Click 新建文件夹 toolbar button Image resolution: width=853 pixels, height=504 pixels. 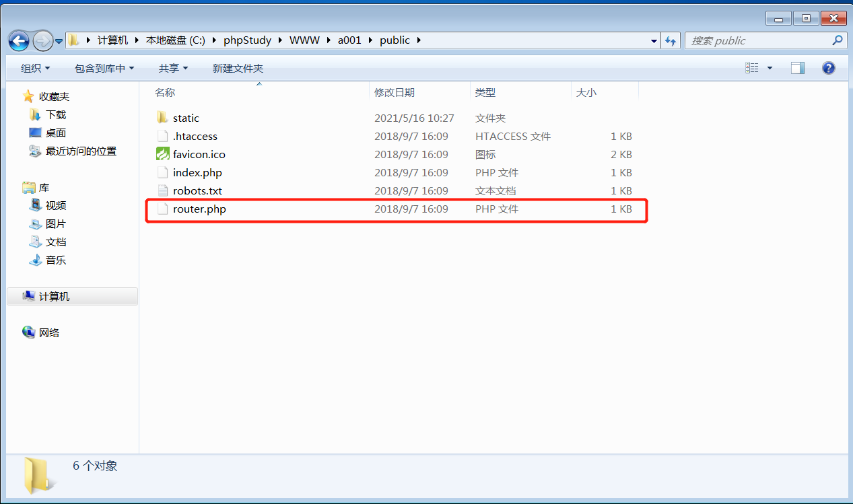(238, 68)
